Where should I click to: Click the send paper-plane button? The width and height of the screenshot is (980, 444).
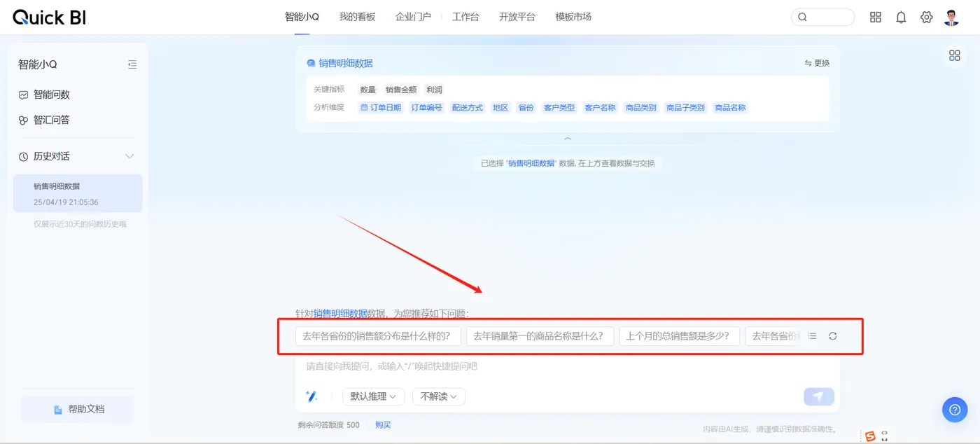819,396
